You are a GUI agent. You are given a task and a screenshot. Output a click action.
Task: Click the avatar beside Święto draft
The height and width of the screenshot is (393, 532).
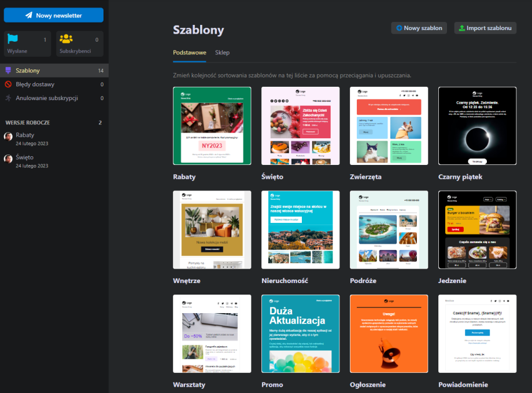coord(9,159)
